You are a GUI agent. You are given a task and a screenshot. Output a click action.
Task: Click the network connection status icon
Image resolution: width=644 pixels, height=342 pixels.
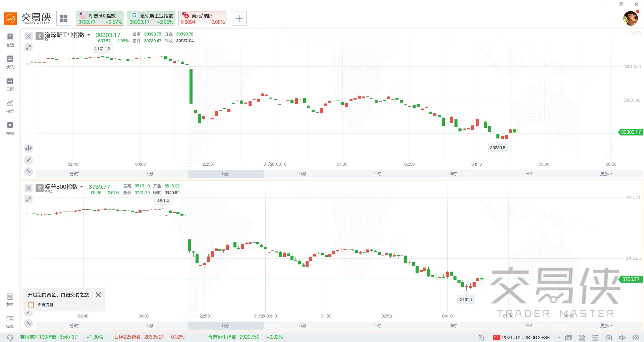(481, 337)
